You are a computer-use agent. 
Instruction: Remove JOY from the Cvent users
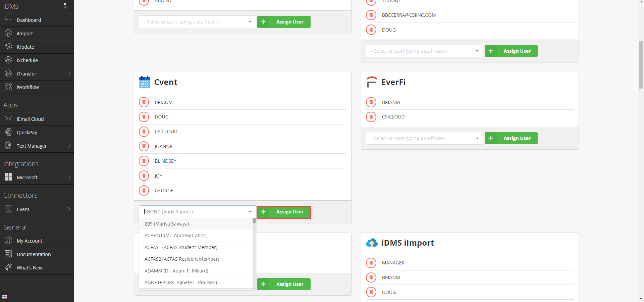pos(144,176)
